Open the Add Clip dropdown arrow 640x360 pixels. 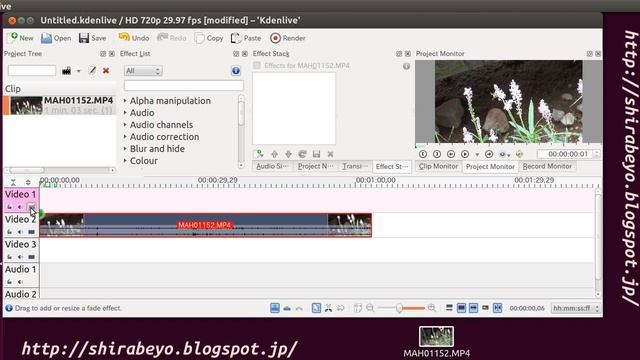[79, 71]
